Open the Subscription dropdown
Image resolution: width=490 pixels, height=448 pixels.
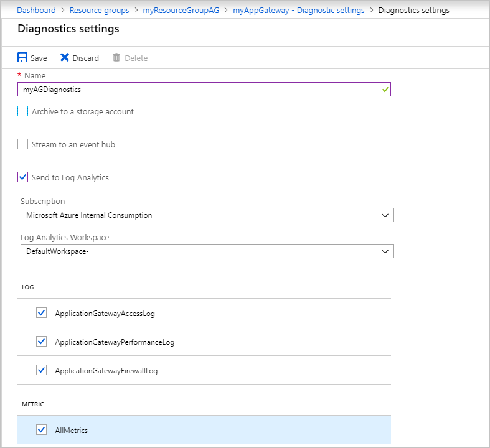[x=207, y=215]
